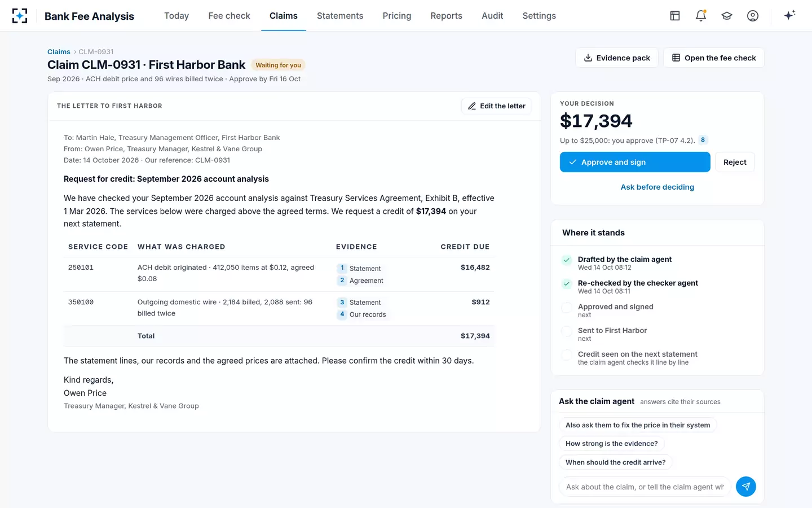
Task: Send message to claim agent
Action: coord(746,487)
